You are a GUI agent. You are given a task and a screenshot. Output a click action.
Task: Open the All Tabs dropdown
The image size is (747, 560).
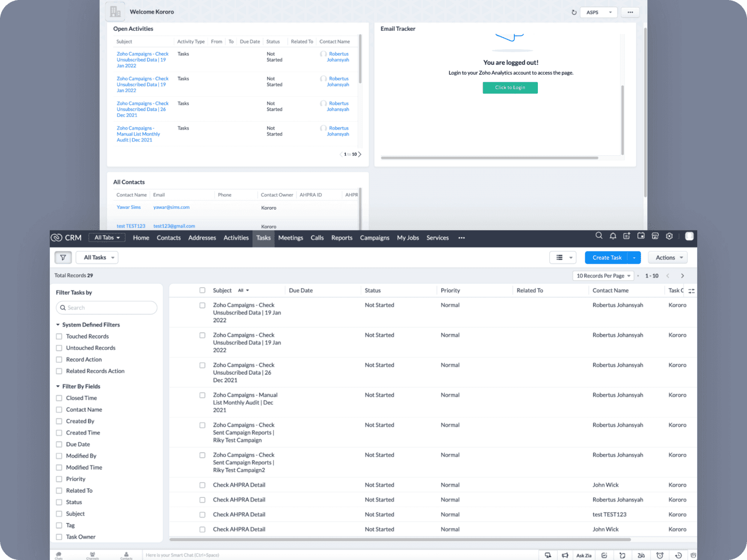tap(107, 238)
